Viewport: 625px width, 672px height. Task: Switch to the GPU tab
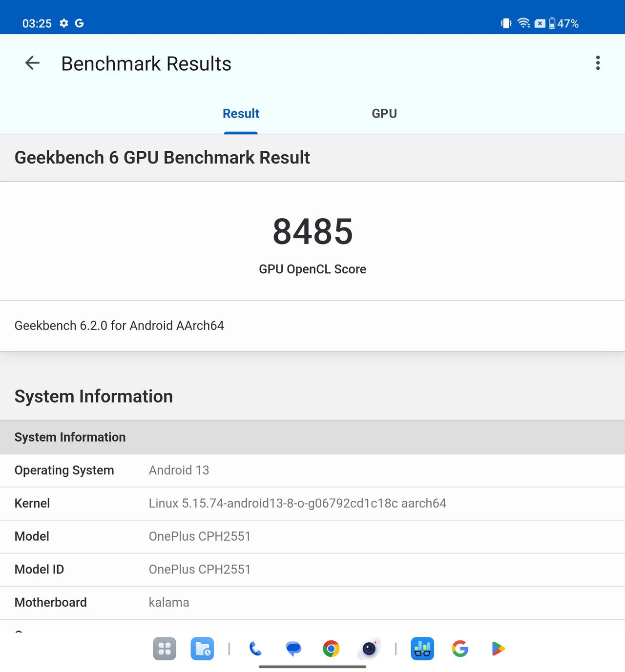pos(384,114)
